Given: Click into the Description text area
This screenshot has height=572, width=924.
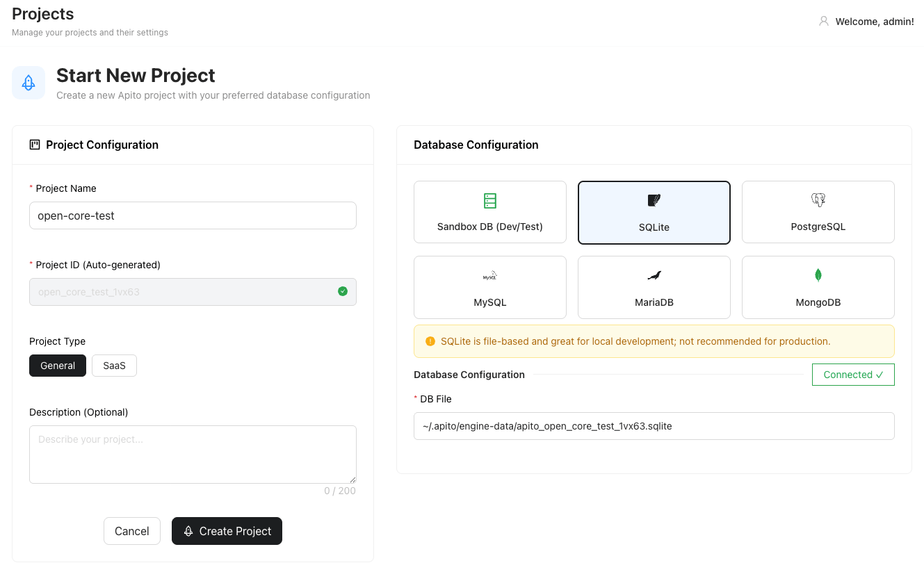Looking at the screenshot, I should click(x=193, y=455).
